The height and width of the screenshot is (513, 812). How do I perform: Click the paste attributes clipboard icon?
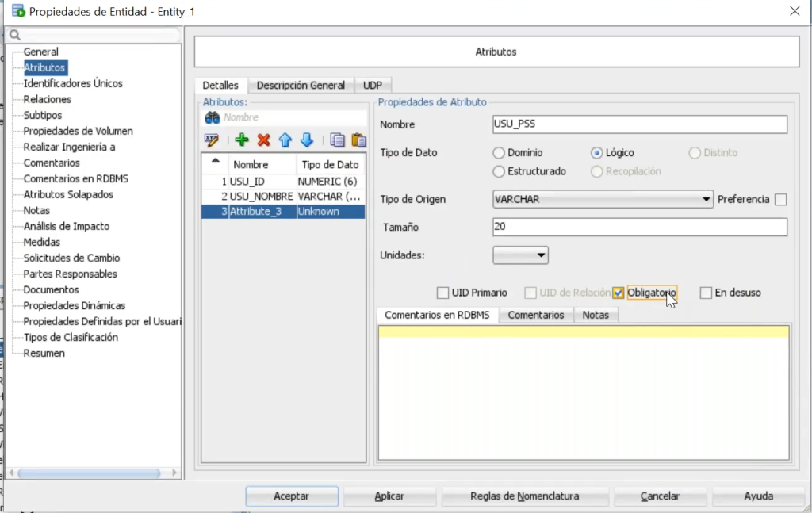click(x=358, y=140)
